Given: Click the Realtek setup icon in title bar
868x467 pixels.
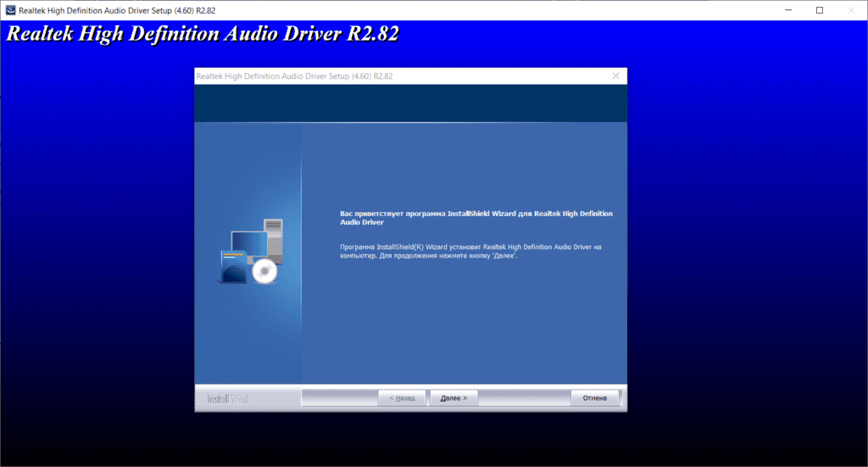Looking at the screenshot, I should (x=10, y=10).
